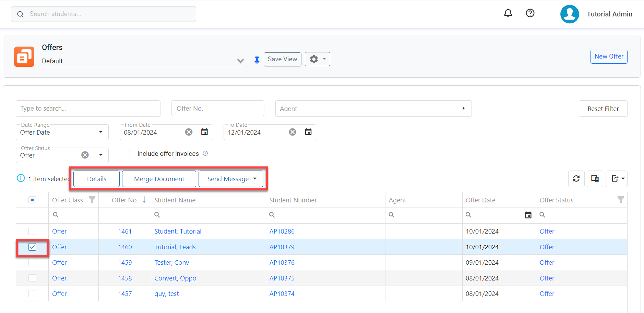Sort by Offer Date column header

480,200
